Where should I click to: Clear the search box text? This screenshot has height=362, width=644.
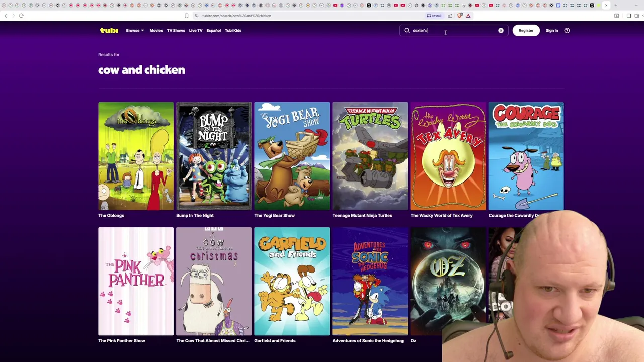click(501, 30)
